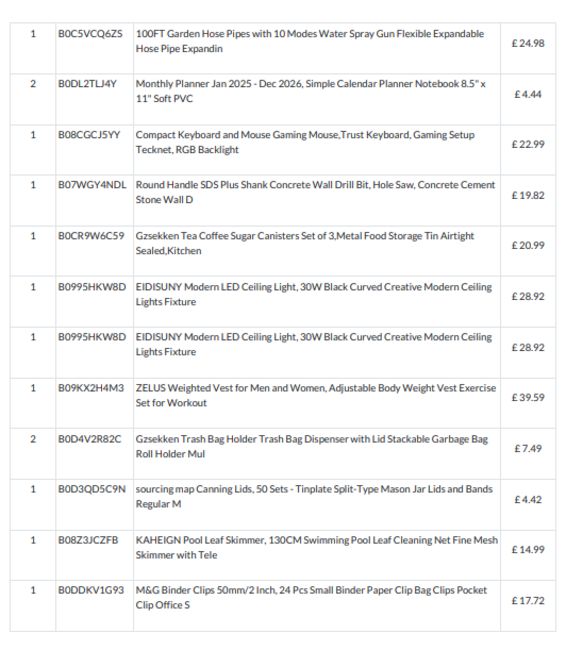Select ASIN B08CGCJ5YY
This screenshot has width=566, height=650.
(x=89, y=135)
